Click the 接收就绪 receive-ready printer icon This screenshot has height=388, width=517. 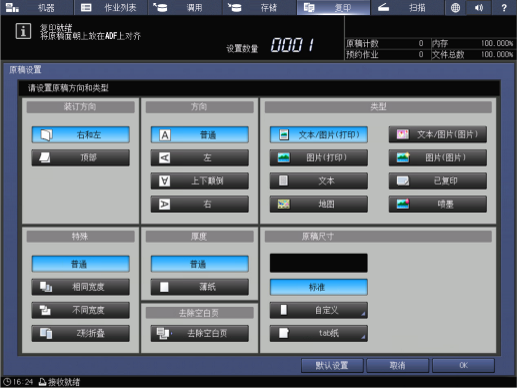coord(42,382)
